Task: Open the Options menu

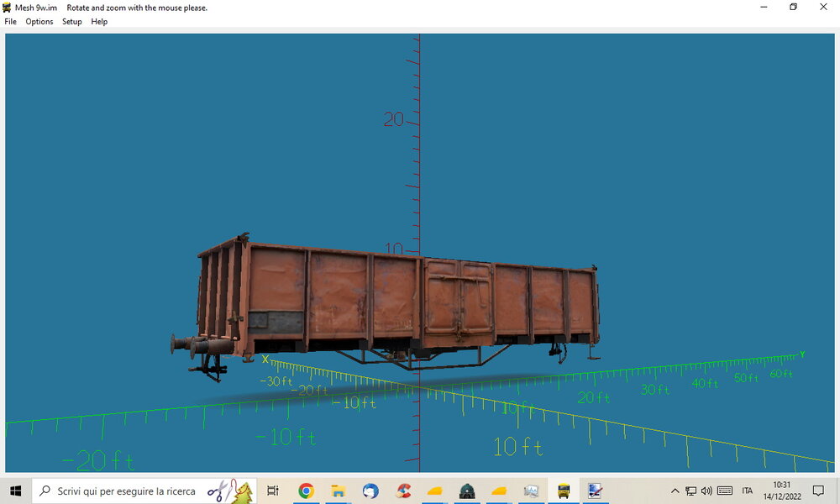Action: pyautogui.click(x=39, y=22)
